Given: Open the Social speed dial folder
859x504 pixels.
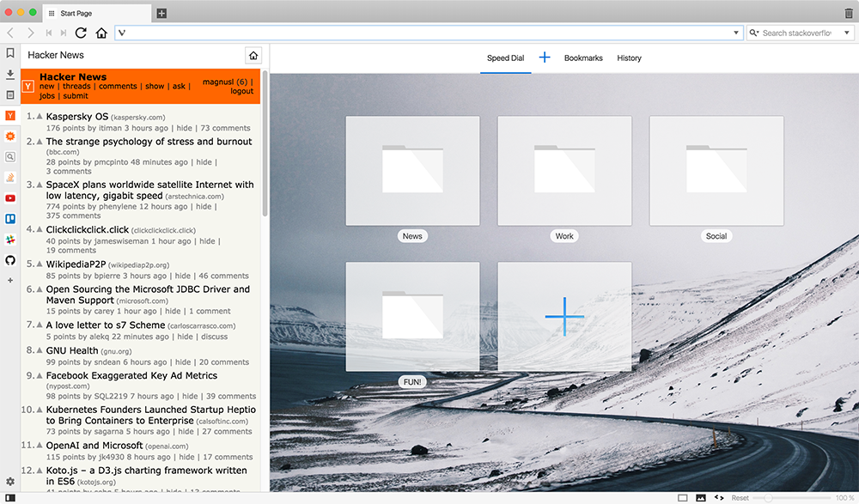Looking at the screenshot, I should (716, 171).
